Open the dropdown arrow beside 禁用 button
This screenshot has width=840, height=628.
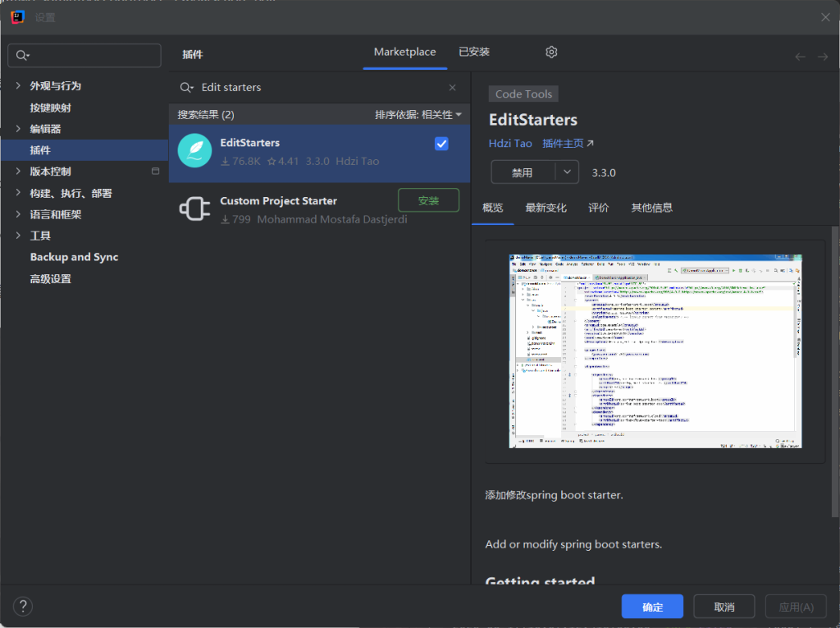click(567, 172)
